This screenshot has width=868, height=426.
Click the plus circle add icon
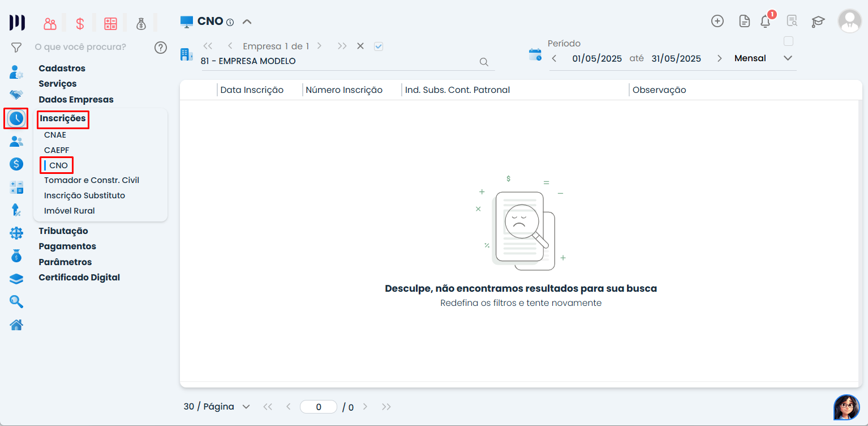click(x=717, y=21)
